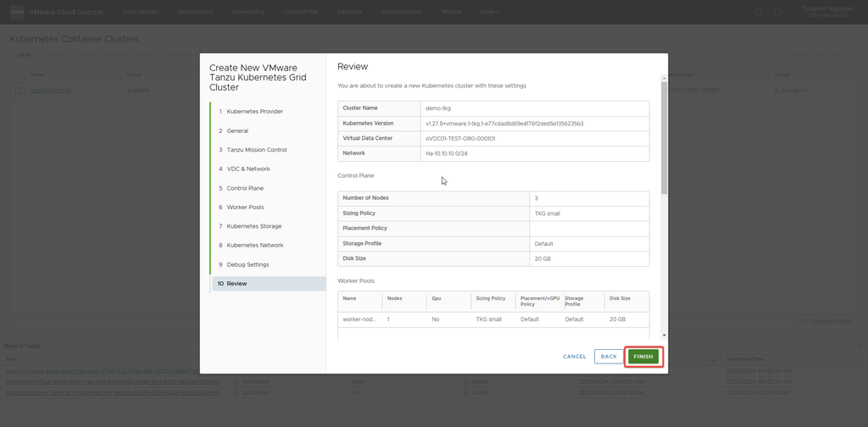868x427 pixels.
Task: Jump to step 1 Kubernetes Provider
Action: (x=254, y=112)
